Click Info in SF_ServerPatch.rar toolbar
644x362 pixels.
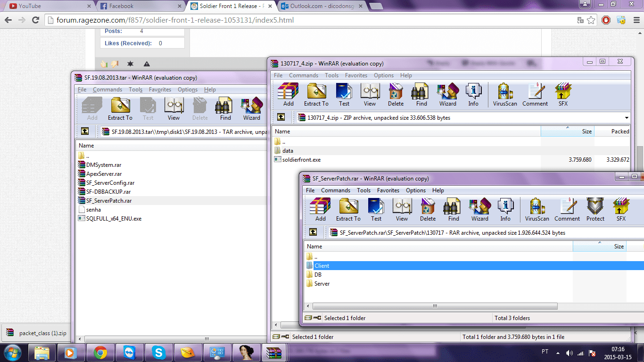click(505, 210)
